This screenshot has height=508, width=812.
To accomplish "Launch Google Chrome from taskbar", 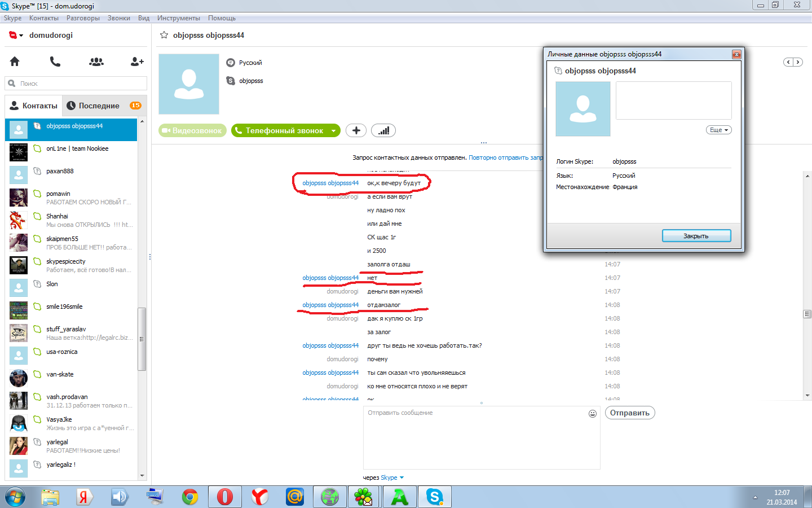I will [x=190, y=497].
